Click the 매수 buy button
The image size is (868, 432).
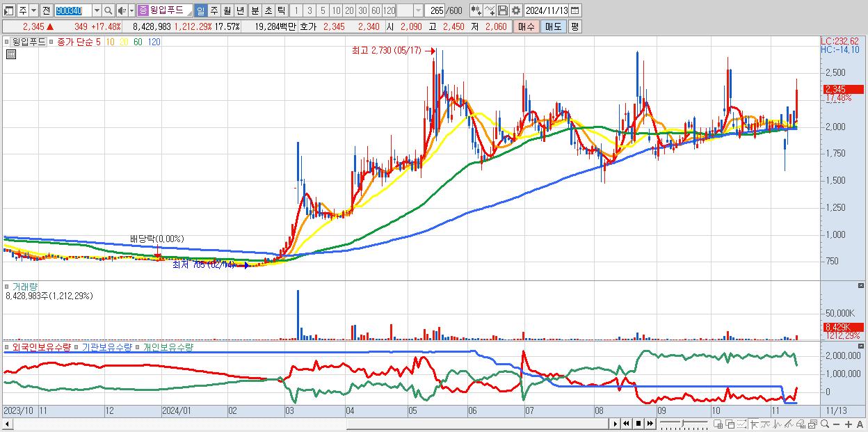click(527, 26)
